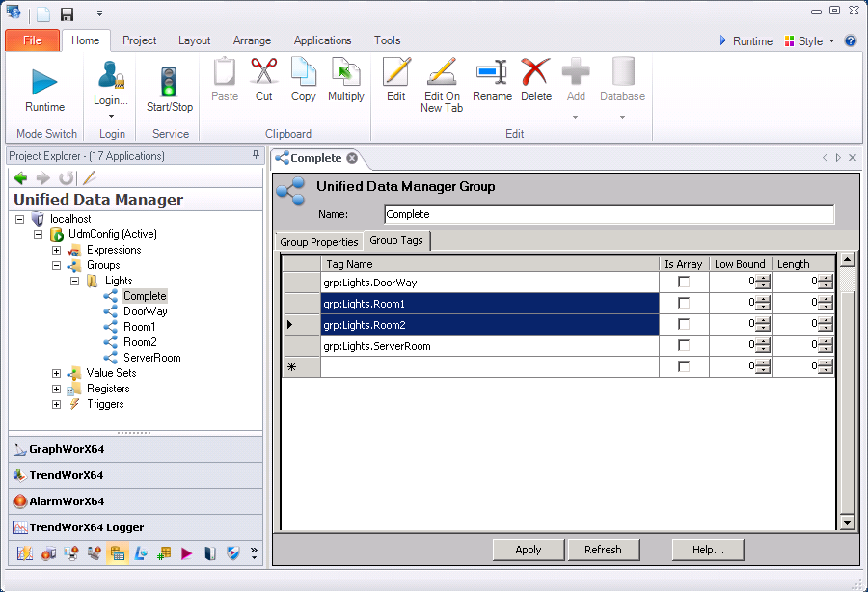Enable Is Array for grp:Lights.Room1 row
This screenshot has height=592, width=868.
point(684,304)
